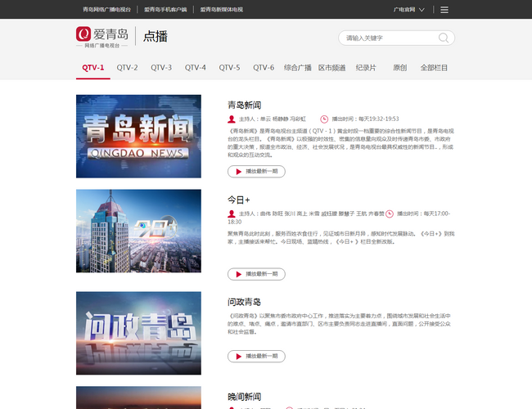Click the 今日+ program title
The height and width of the screenshot is (409, 532).
pos(239,199)
